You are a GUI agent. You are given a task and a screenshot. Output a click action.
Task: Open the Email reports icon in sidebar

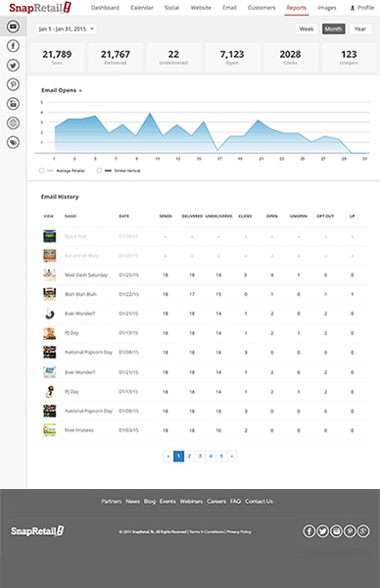pos(13,26)
